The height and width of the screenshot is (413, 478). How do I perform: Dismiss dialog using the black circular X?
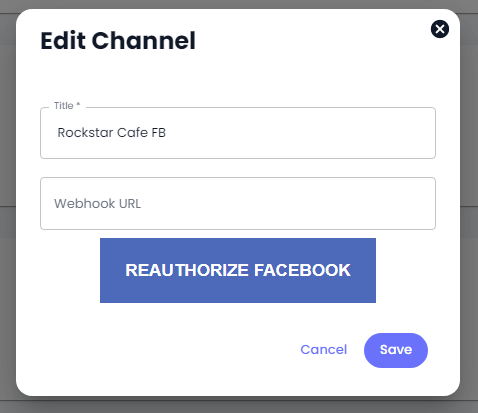[x=440, y=29]
